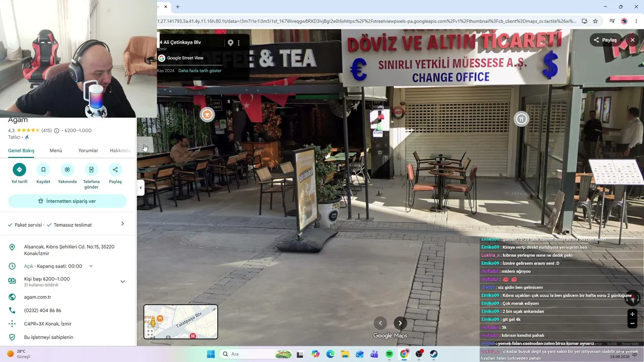Zoom out with the minus button
The height and width of the screenshot is (362, 644).
pos(632,324)
